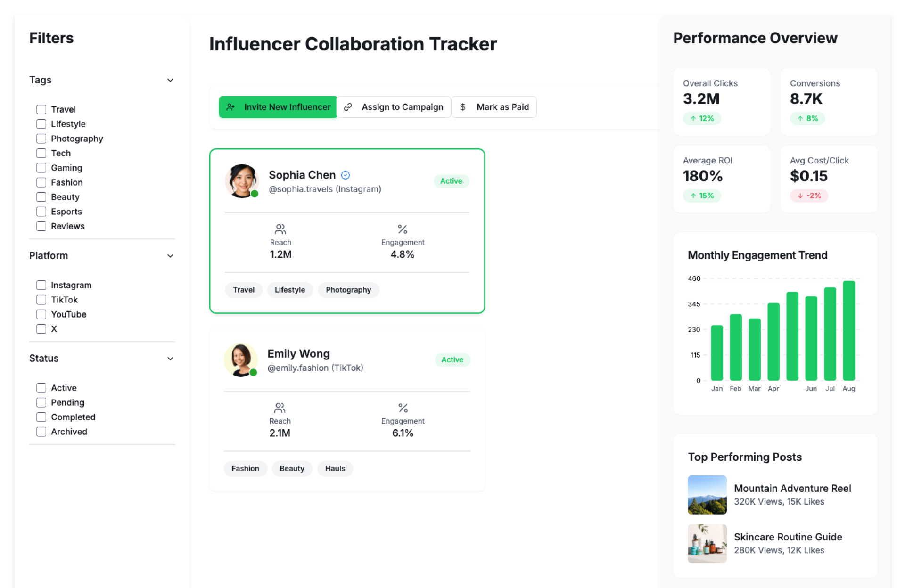Image resolution: width=905 pixels, height=588 pixels.
Task: Click the Reach people icon on Emily's card
Action: pos(280,408)
